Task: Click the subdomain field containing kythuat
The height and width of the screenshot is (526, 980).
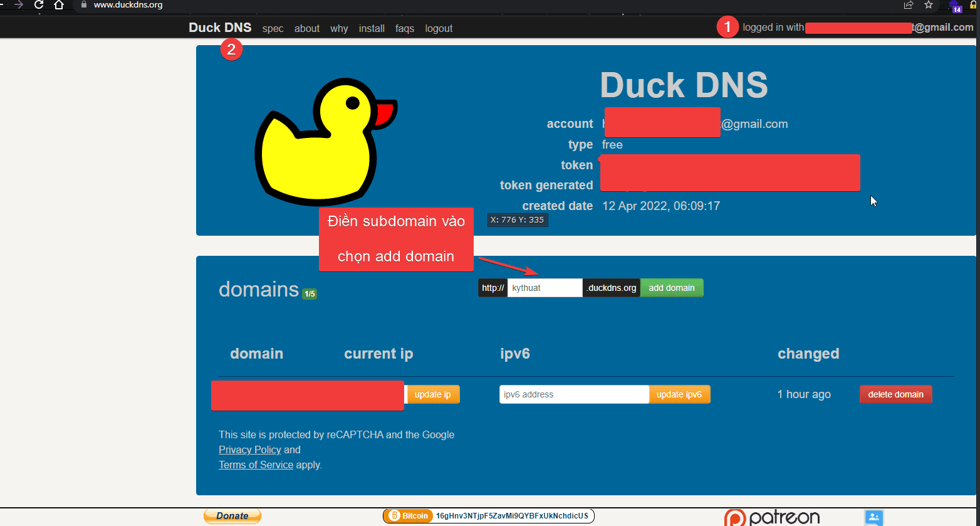Action: (544, 288)
